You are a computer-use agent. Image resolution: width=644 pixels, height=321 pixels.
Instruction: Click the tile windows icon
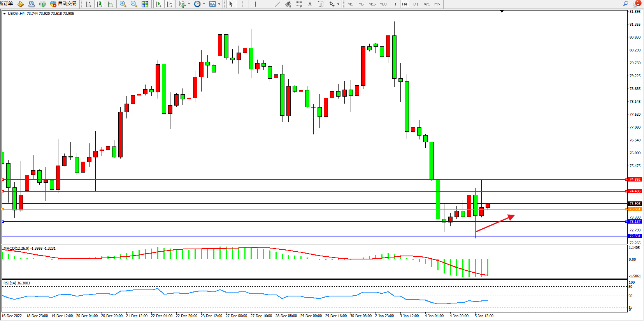[145, 4]
